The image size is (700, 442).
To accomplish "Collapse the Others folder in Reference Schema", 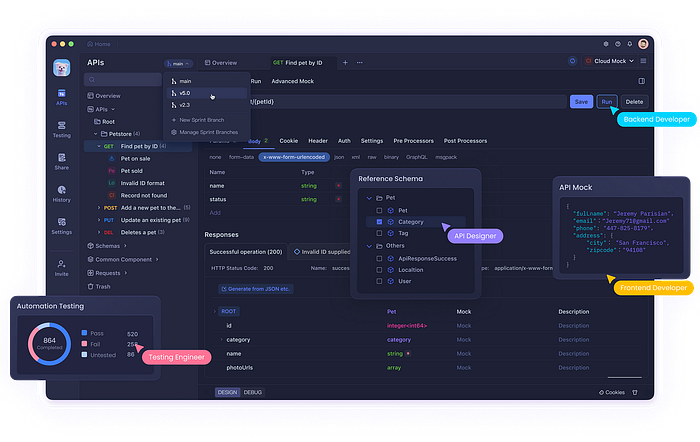I will click(369, 246).
